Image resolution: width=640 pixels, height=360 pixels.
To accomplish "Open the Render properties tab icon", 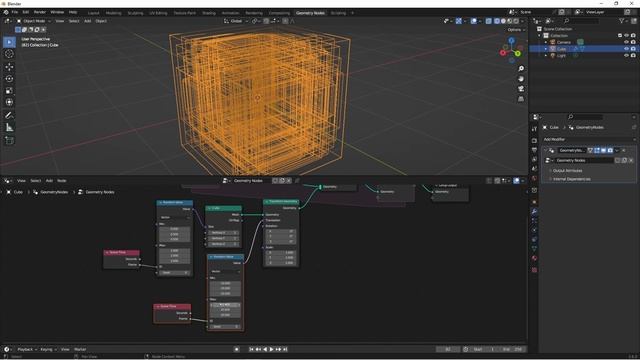I will (534, 140).
